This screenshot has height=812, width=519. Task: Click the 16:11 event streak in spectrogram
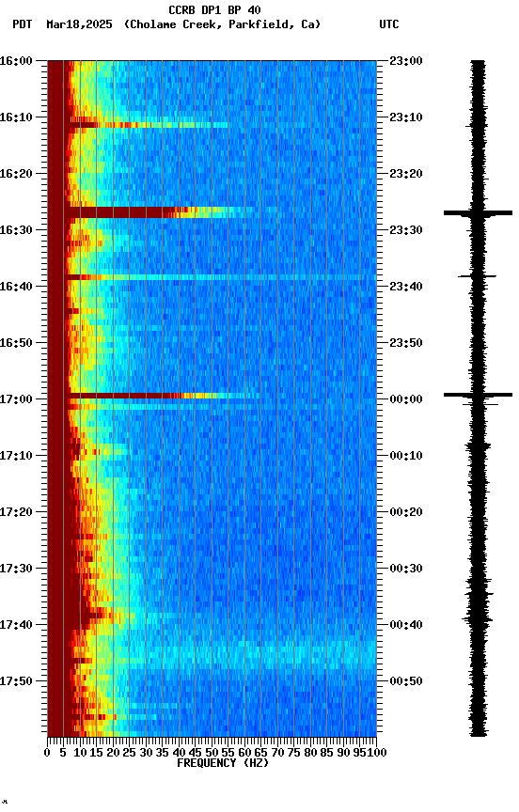[x=148, y=125]
